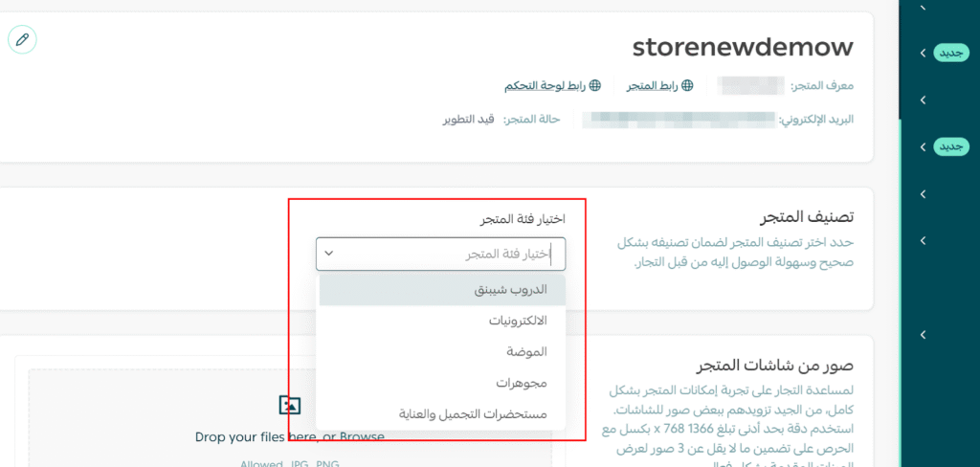
Task: Click the lower جديد badge in sidebar
Action: click(x=951, y=147)
